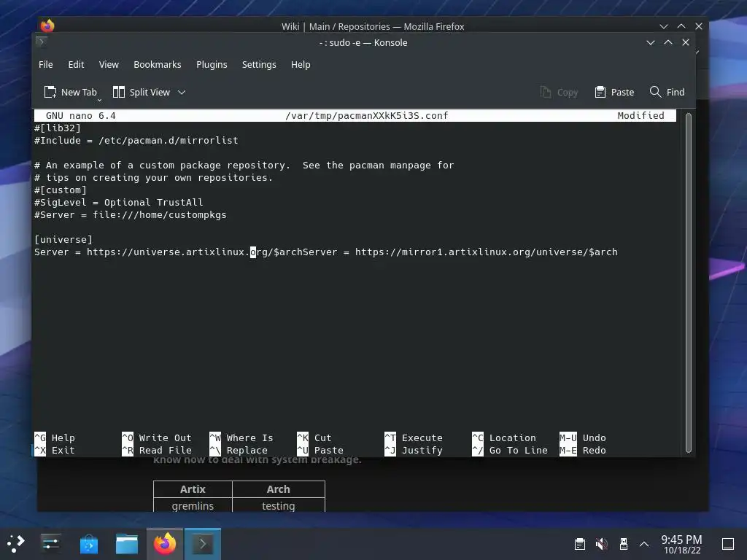
Task: Switch to Firefox from the taskbar
Action: point(164,543)
